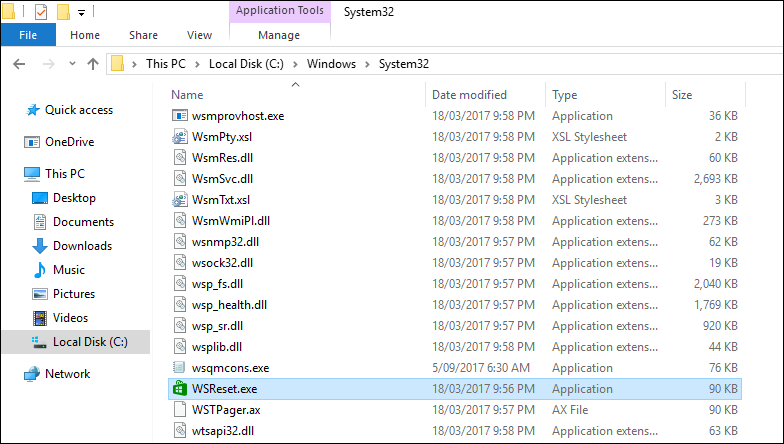This screenshot has width=784, height=444.
Task: Select the wtsapi32.dll file name
Action: pyautogui.click(x=223, y=431)
